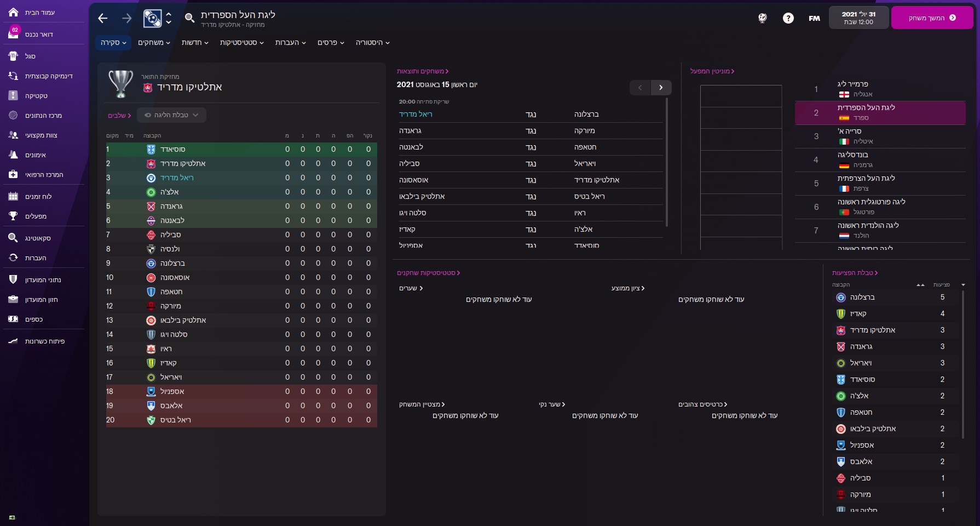Viewport: 980px width, 526px height.
Task: Open the Training (אימונים) icon
Action: [14, 155]
